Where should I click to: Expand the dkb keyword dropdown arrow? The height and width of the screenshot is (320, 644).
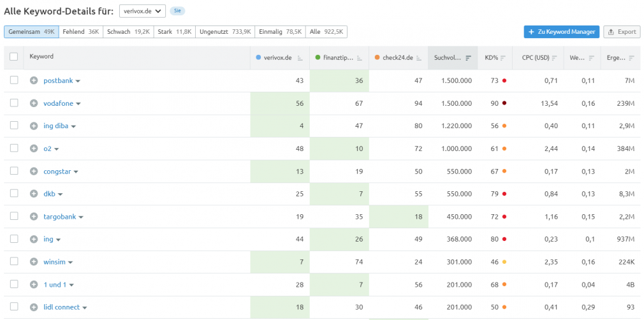60,194
